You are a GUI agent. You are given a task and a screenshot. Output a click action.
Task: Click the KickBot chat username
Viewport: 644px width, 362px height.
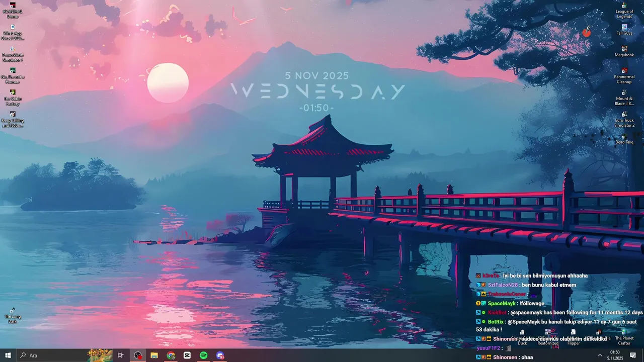pos(497,312)
